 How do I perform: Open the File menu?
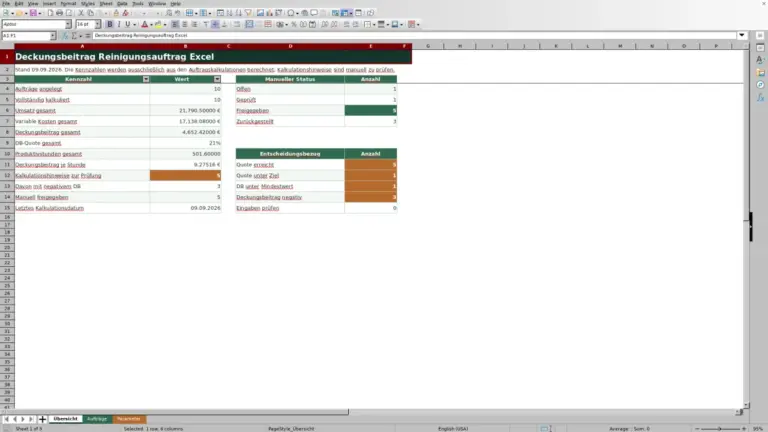click(x=6, y=3)
